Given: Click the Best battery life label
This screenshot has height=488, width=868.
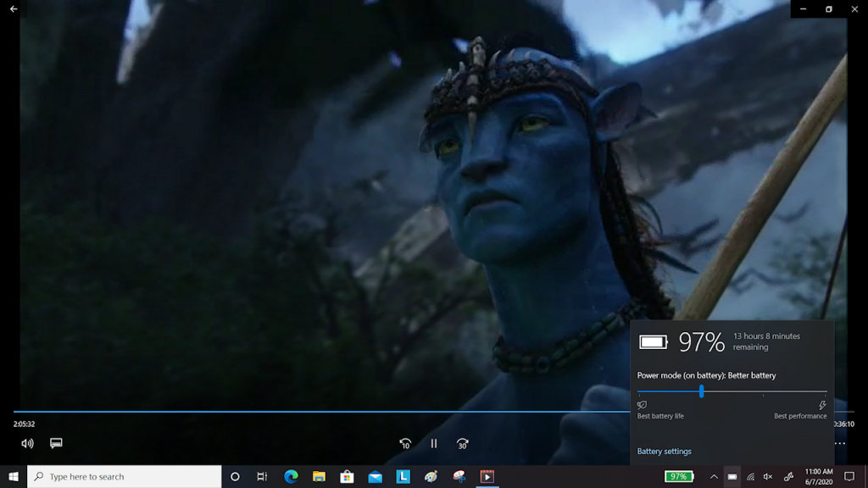Looking at the screenshot, I should (660, 416).
